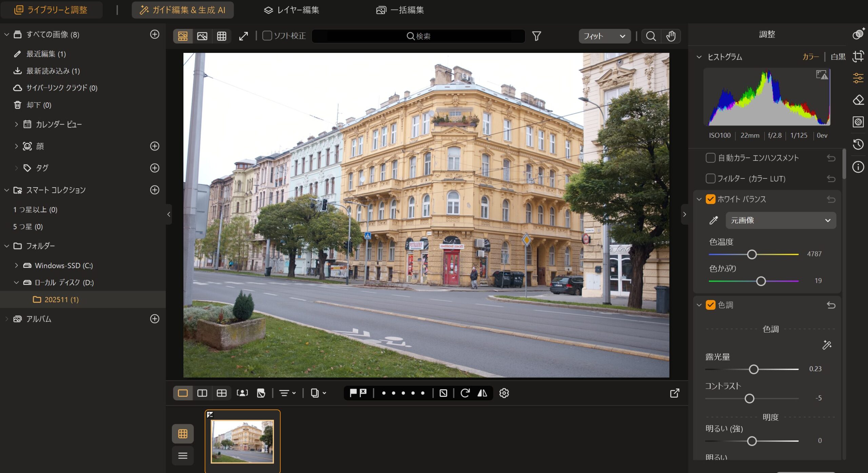
Task: Switch to viewer-only mode
Action: coord(202,36)
